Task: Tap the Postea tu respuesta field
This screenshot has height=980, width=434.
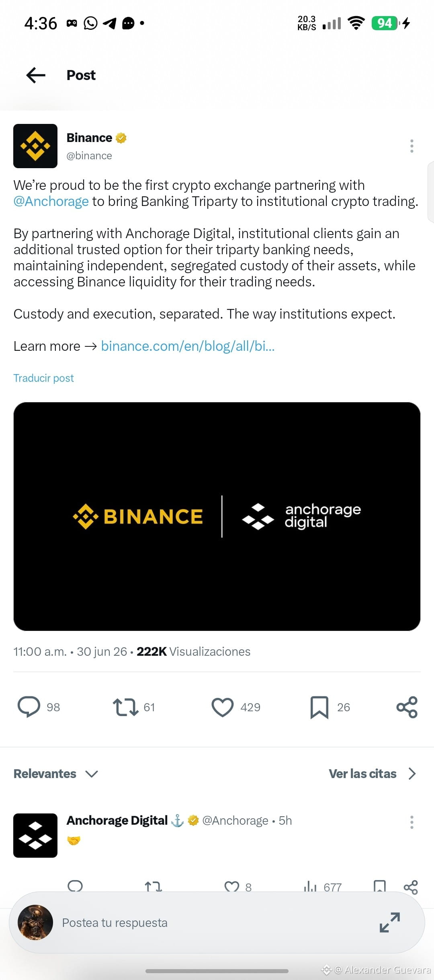Action: (217, 922)
